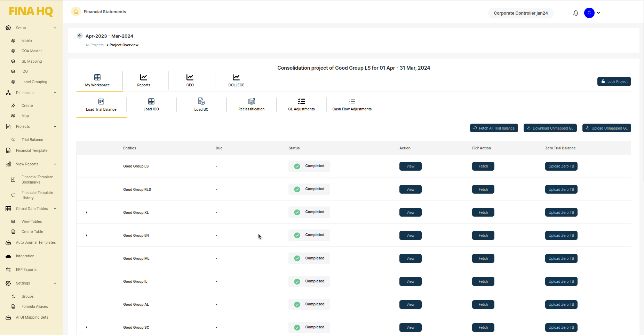Viewport: 644px width, 335px height.
Task: Open All Projects breadcrumb link
Action: point(95,45)
